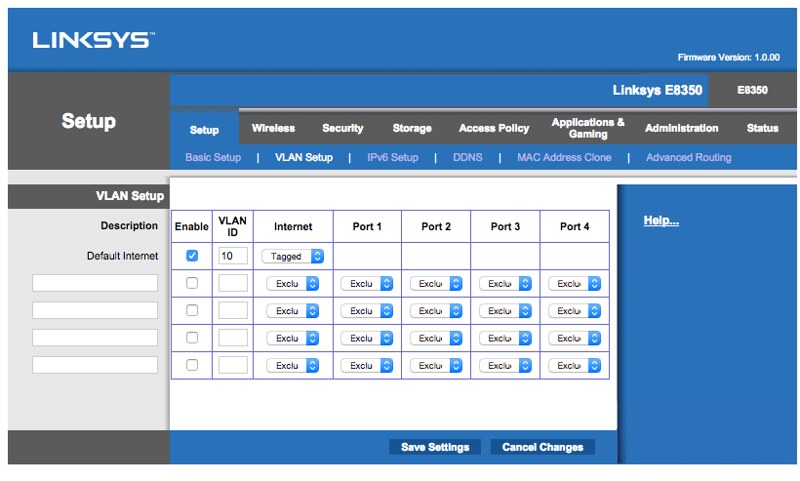This screenshot has height=481, width=800.
Task: Click the Linksys logo
Action: [93, 41]
